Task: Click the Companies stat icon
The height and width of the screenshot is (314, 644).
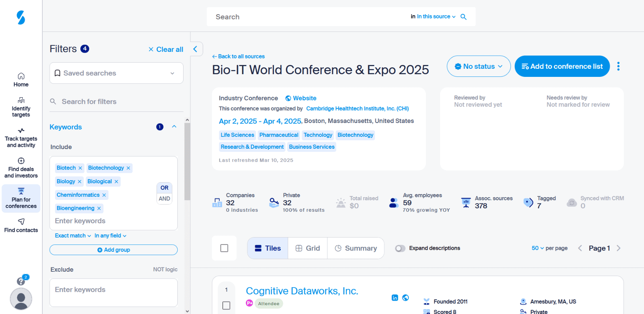Action: coord(217,203)
